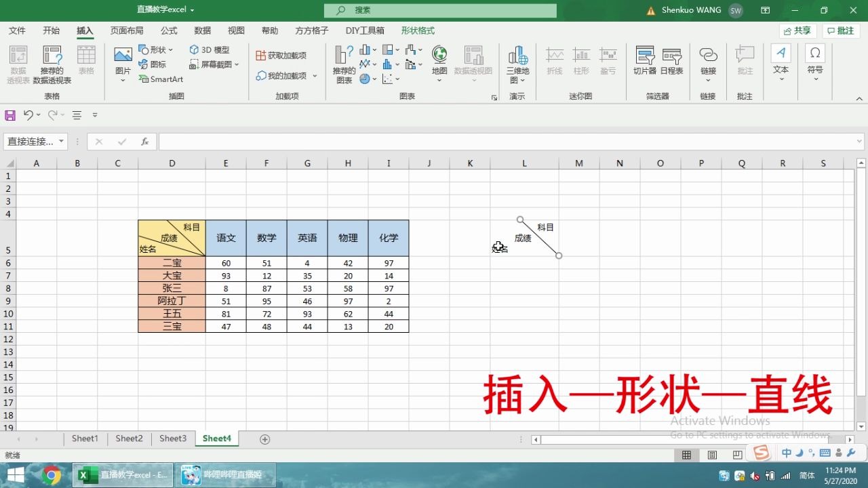
Task: Save the workbook via quick access toolbar
Action: pyautogui.click(x=9, y=115)
